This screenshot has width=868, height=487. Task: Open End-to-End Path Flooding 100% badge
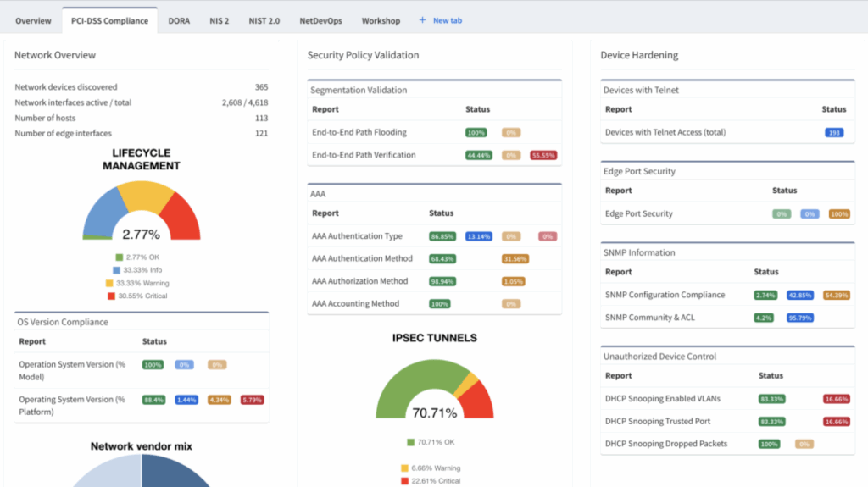click(x=476, y=133)
